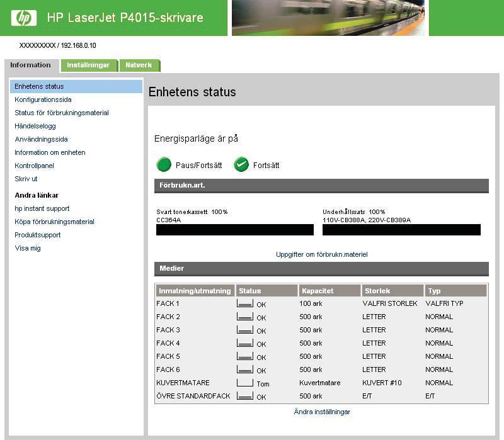
Task: Click the 'Andra länkar' sidebar heading
Action: (37, 195)
